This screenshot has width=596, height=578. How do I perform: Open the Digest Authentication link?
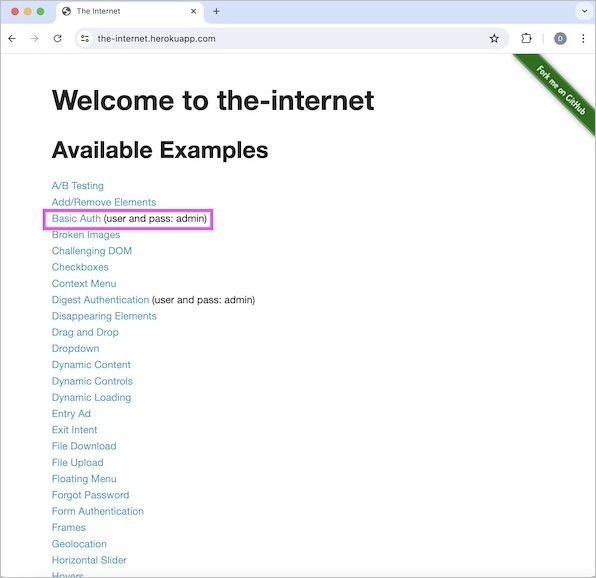pos(100,300)
